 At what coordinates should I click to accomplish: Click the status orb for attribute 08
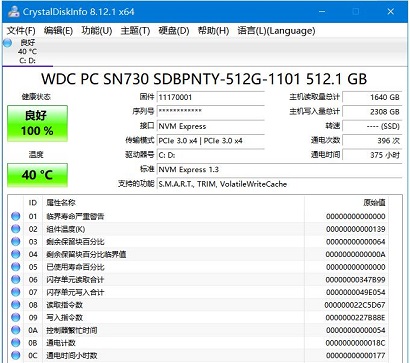point(16,305)
